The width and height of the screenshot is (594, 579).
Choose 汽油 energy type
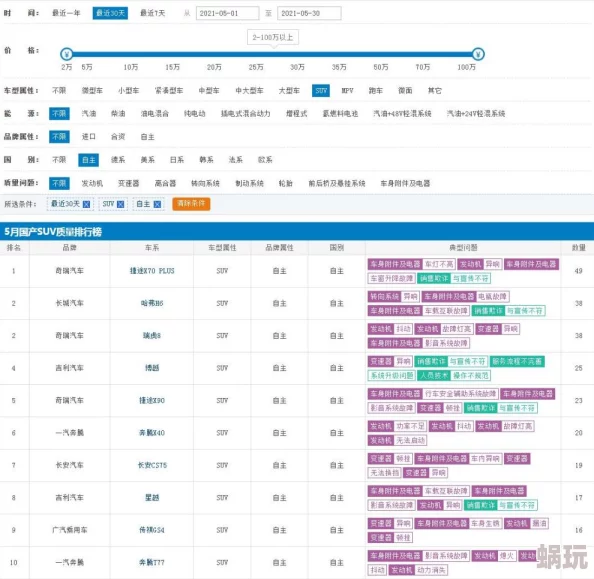pos(89,114)
